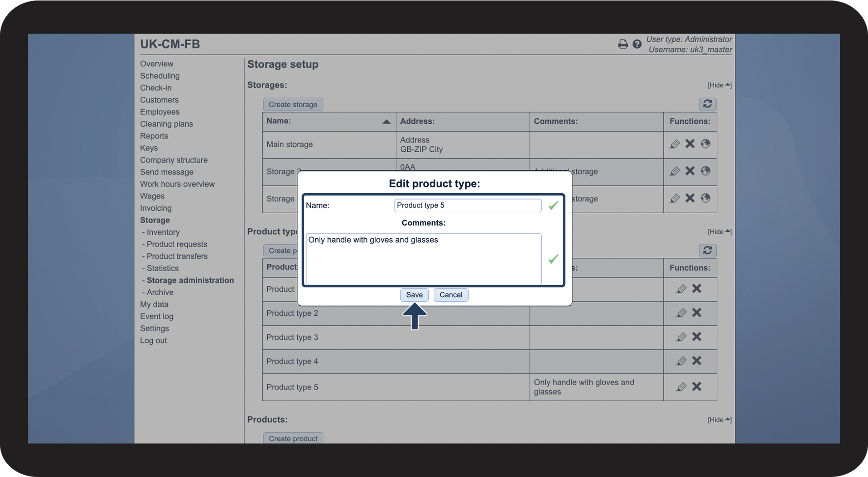Focus the Name field containing Product type 5
This screenshot has height=477, width=868.
pyautogui.click(x=468, y=205)
